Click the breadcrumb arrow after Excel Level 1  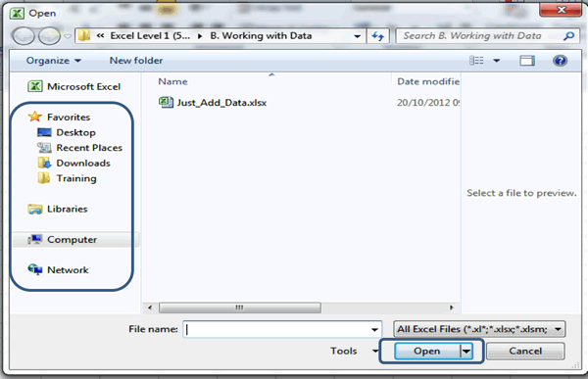coord(200,36)
